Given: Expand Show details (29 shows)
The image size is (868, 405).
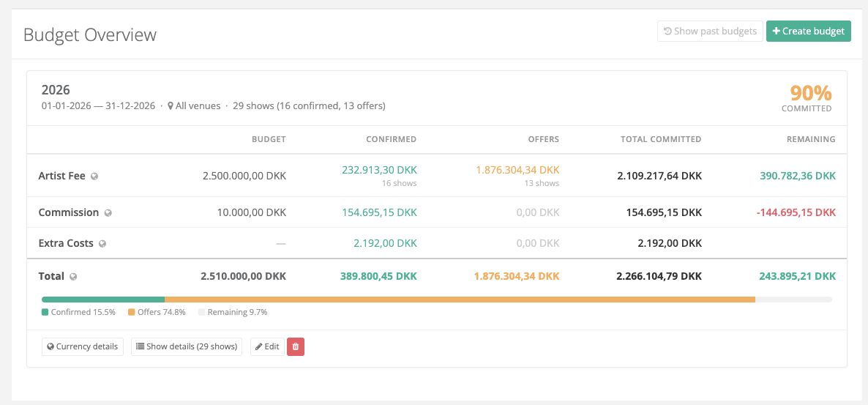Looking at the screenshot, I should pos(187,346).
